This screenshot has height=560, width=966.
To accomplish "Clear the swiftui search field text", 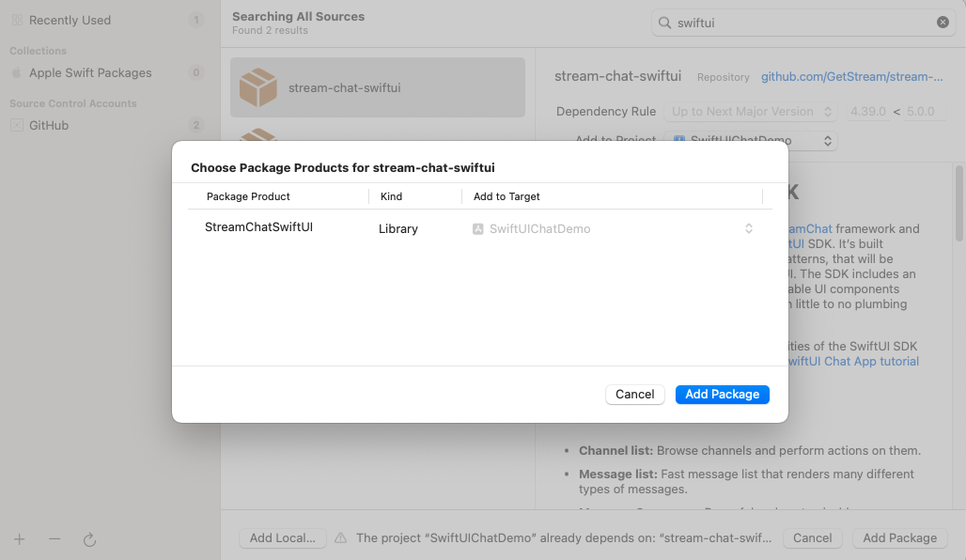I will coord(943,23).
